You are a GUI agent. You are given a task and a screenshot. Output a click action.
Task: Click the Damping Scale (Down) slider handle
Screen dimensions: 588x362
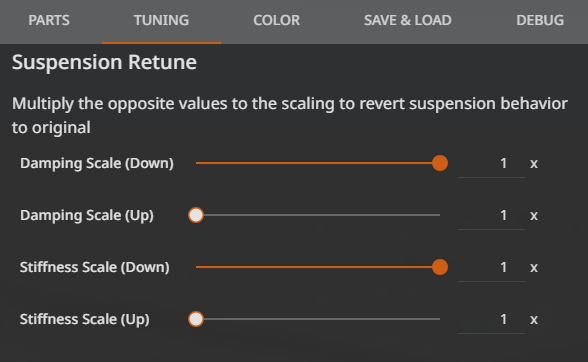(440, 163)
